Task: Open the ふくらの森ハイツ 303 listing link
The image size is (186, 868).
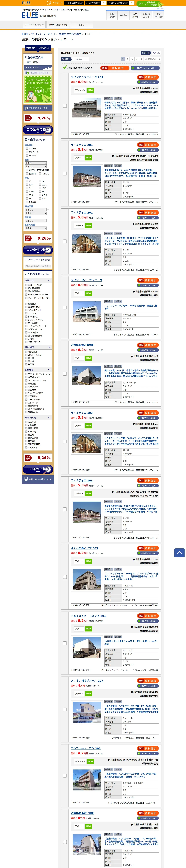Action: click(84, 548)
